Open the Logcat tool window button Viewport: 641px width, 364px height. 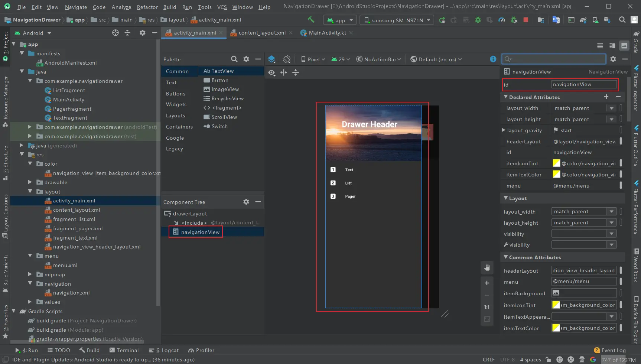click(x=164, y=350)
